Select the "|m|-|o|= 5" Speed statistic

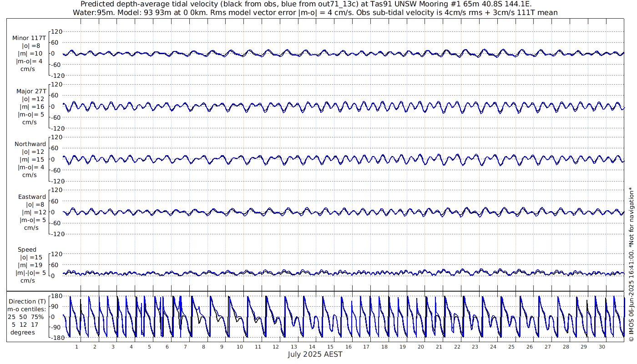click(x=30, y=273)
